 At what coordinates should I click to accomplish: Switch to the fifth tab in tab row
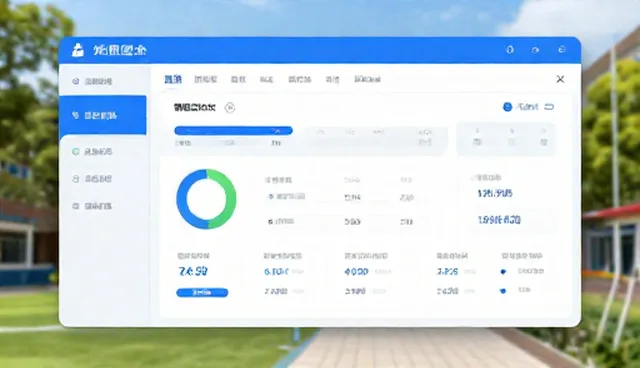pyautogui.click(x=300, y=79)
